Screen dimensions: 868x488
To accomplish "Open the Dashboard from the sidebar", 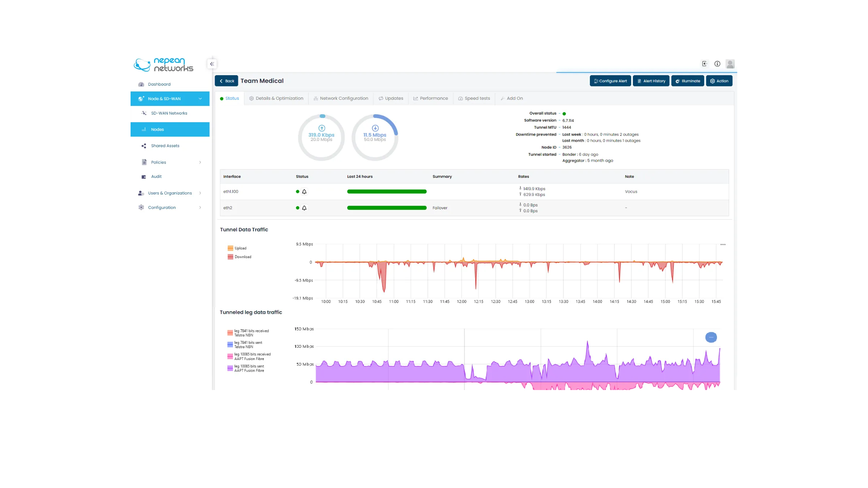I will tap(159, 84).
